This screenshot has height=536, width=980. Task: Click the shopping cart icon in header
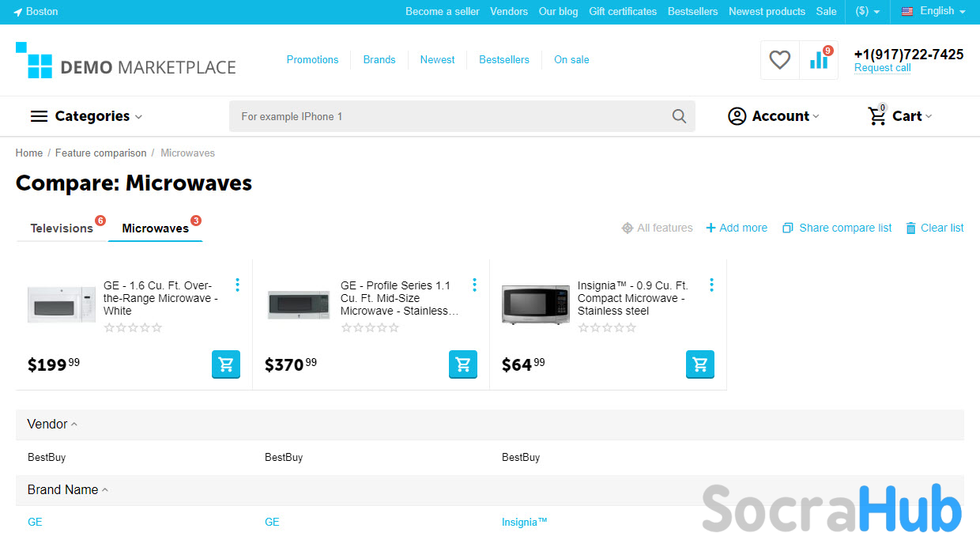click(877, 116)
